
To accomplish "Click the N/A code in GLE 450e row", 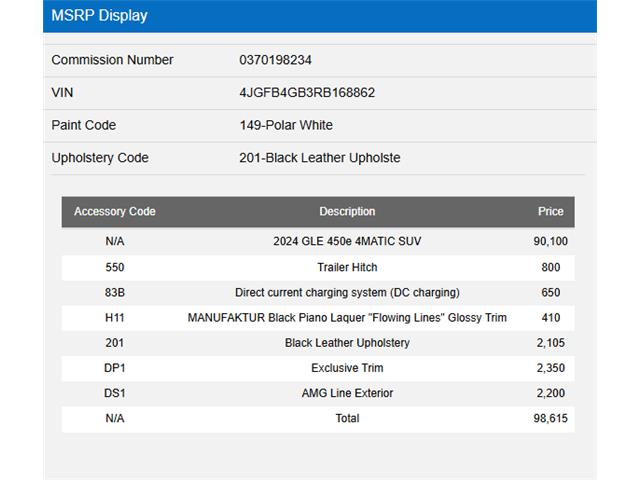I will click(115, 241).
